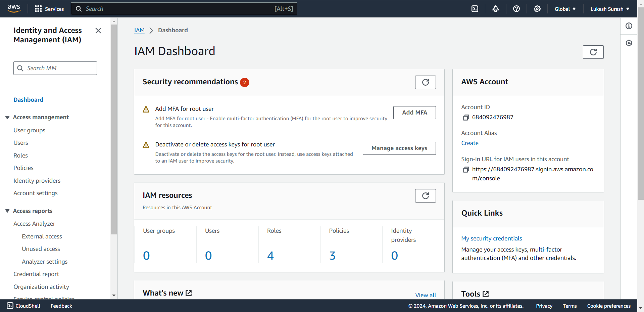Open the Lukesh Suresh account menu
The width and height of the screenshot is (644, 312).
click(609, 9)
